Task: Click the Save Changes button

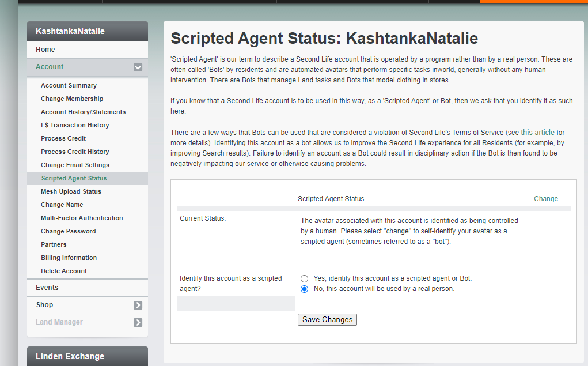Action: click(x=327, y=319)
